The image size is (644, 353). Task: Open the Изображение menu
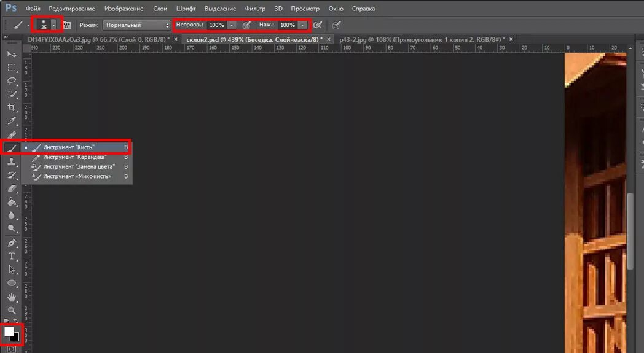pos(124,9)
